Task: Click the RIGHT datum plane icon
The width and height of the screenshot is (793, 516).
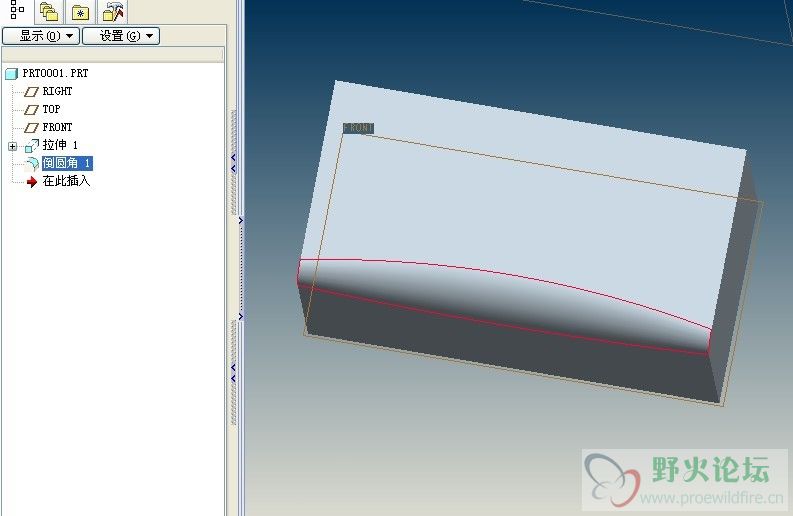Action: [x=31, y=92]
